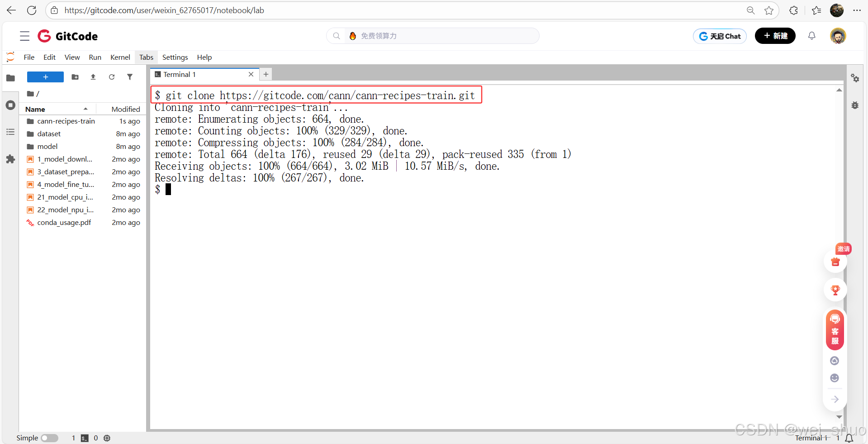Click the smiley feedback icon
Image resolution: width=868 pixels, height=444 pixels.
pyautogui.click(x=835, y=378)
